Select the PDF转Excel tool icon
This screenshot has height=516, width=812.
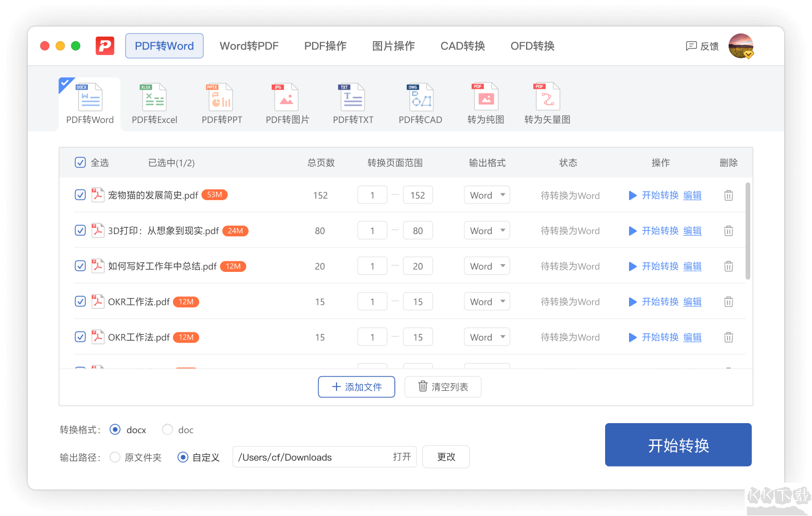pos(154,102)
